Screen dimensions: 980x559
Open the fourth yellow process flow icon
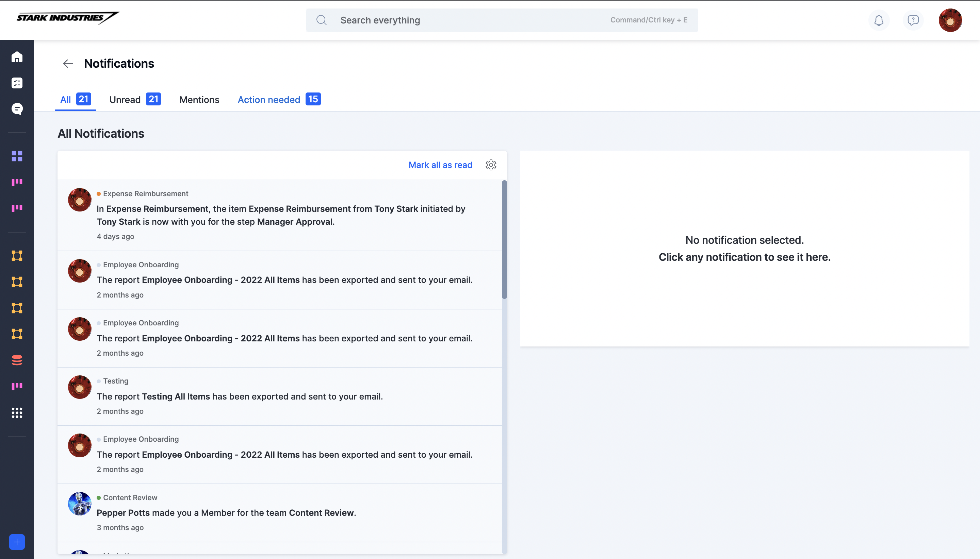[17, 334]
